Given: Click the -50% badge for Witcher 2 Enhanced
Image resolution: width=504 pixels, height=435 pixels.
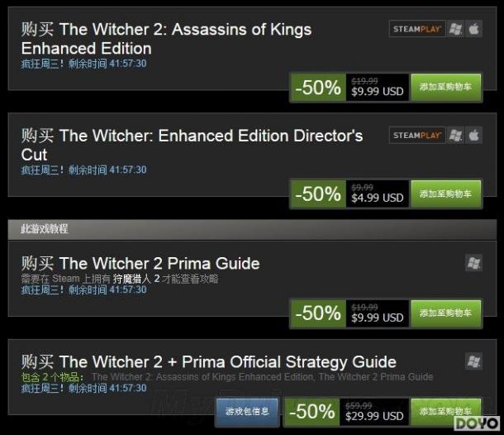Looking at the screenshot, I should point(318,87).
